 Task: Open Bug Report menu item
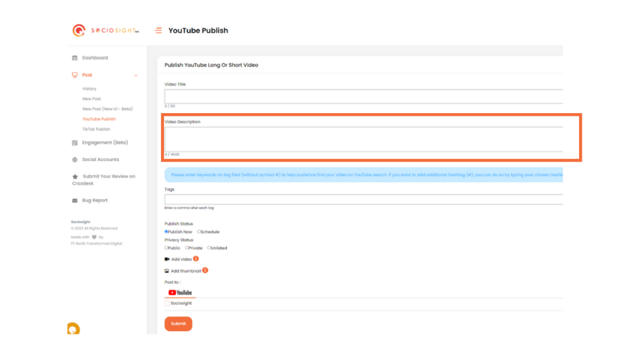click(95, 200)
